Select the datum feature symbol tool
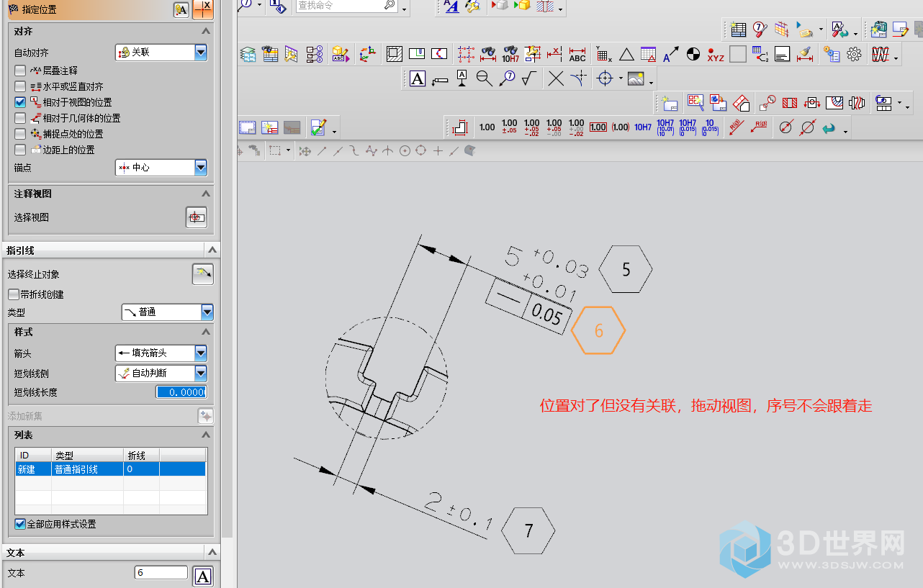 point(461,79)
